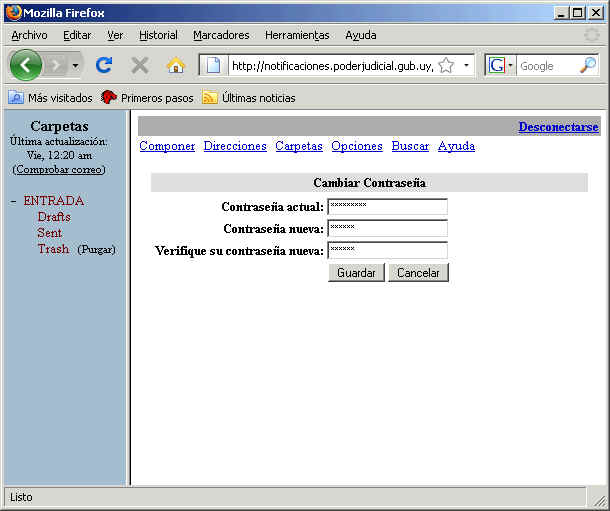Screen dimensions: 610x511
Task: Open Más visitados bookmarks folder
Action: click(x=51, y=98)
